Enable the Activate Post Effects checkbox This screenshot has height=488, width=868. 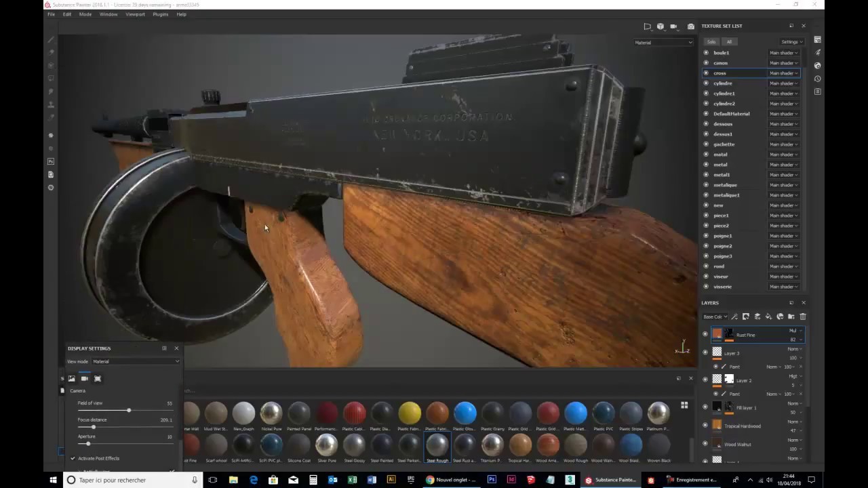pyautogui.click(x=73, y=458)
